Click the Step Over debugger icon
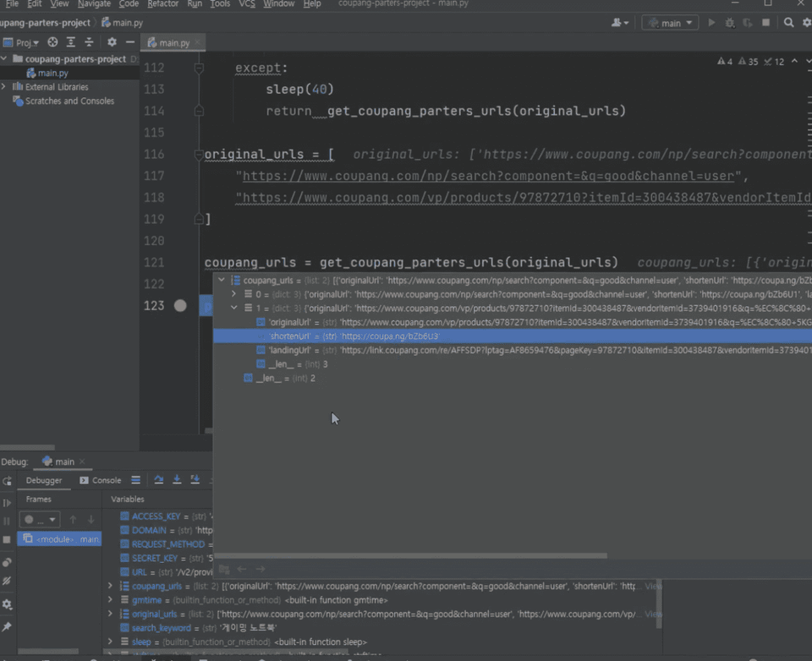812x661 pixels. pyautogui.click(x=159, y=480)
